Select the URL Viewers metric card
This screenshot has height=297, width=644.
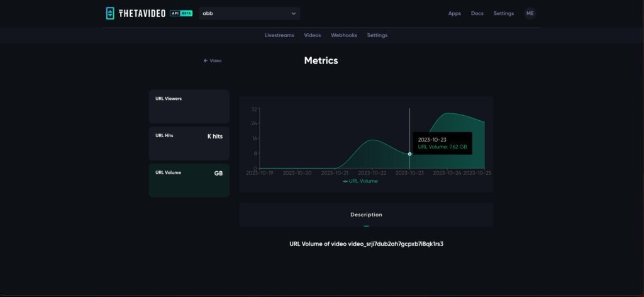pyautogui.click(x=189, y=106)
